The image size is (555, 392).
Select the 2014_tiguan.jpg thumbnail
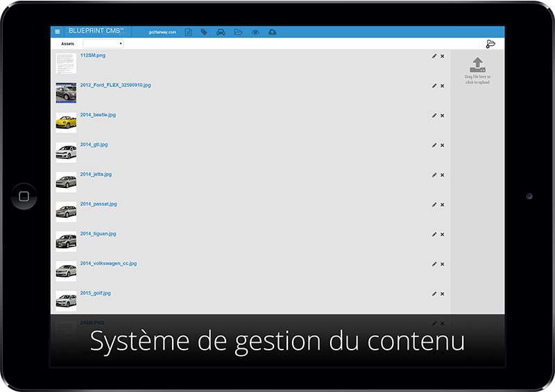point(66,242)
